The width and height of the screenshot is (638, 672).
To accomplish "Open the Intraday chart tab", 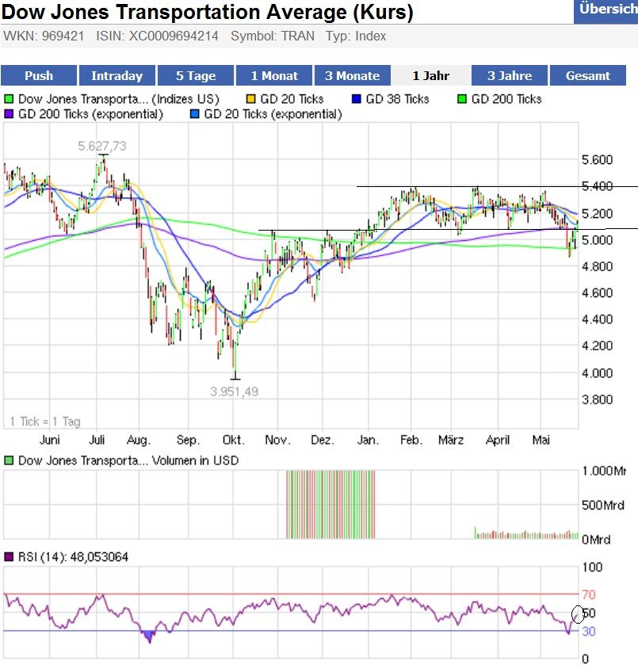I will pos(117,76).
